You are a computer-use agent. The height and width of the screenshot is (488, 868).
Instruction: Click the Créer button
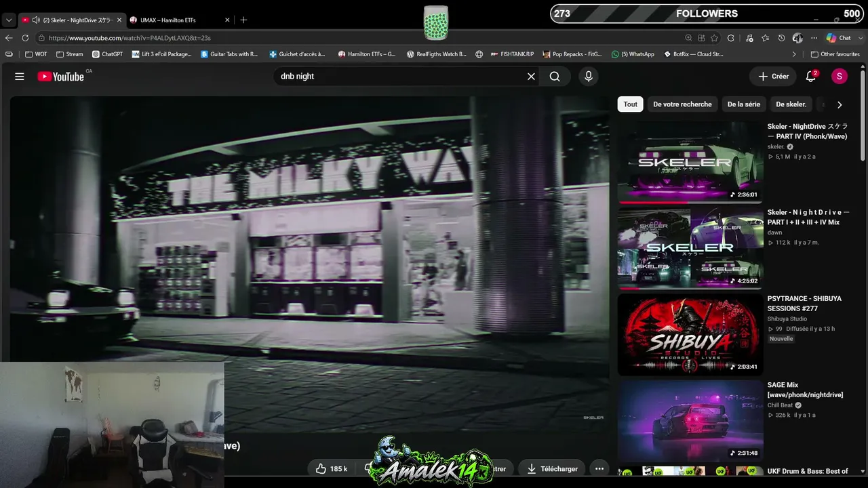tap(773, 77)
